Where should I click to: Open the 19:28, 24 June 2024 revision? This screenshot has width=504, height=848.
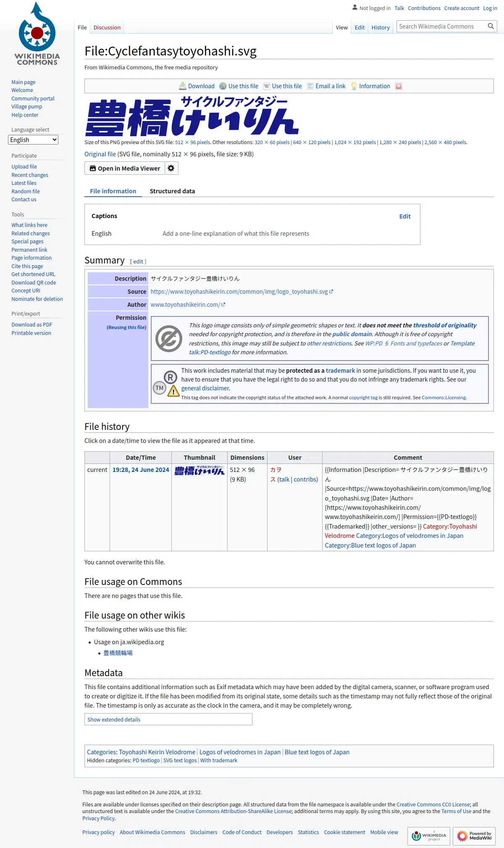click(141, 470)
